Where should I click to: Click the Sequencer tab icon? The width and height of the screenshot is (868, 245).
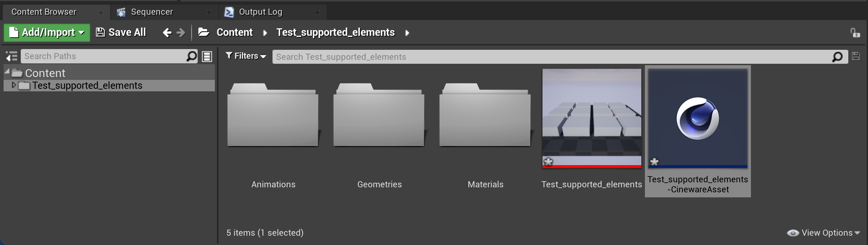[121, 12]
